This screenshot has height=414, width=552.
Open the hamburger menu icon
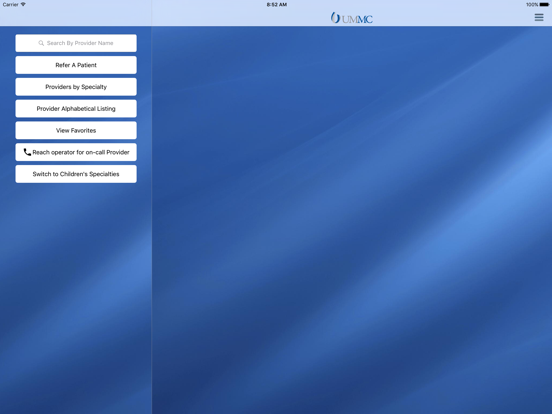click(539, 17)
